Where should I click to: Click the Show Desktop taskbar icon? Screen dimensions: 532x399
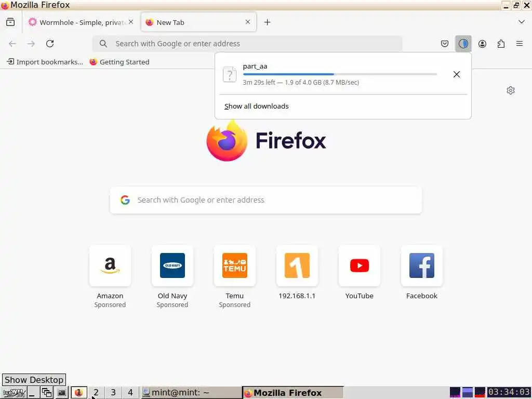33,393
